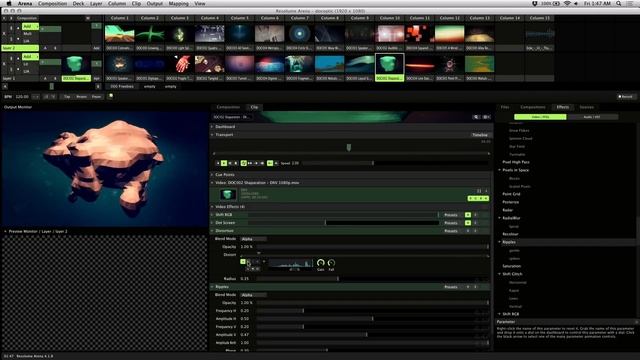Click the loop playback mode button
Viewport: 640px width, 360px height.
[x=244, y=163]
